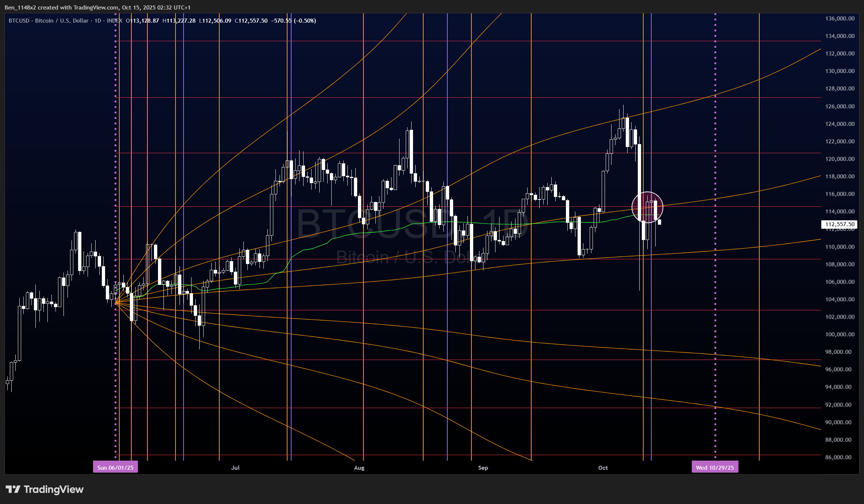
Task: Click the white circle highlight on recent candles
Action: click(647, 207)
